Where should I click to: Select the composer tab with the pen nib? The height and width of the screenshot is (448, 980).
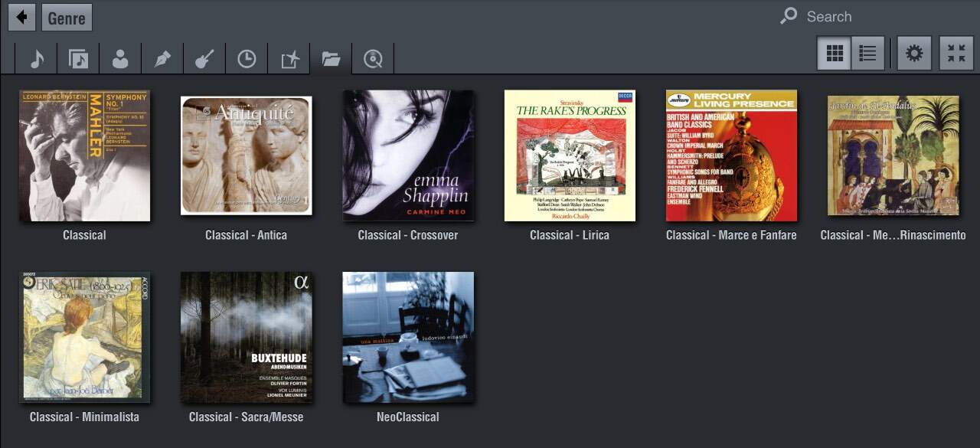click(x=162, y=59)
